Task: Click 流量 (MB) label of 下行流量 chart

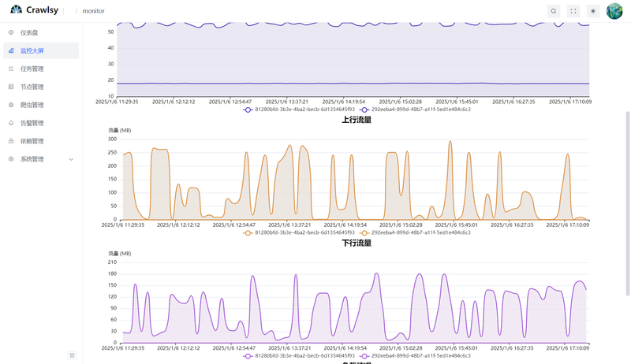Action: point(120,254)
